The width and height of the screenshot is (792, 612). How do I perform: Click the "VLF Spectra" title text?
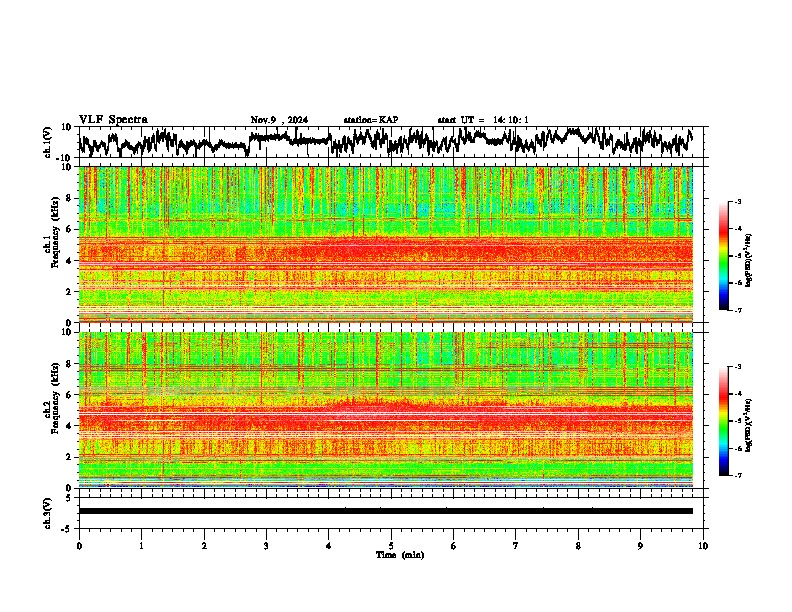[113, 120]
